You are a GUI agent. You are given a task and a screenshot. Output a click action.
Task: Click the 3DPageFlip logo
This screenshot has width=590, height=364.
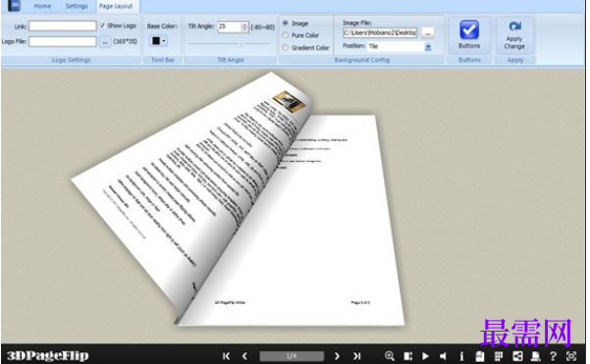pos(48,356)
